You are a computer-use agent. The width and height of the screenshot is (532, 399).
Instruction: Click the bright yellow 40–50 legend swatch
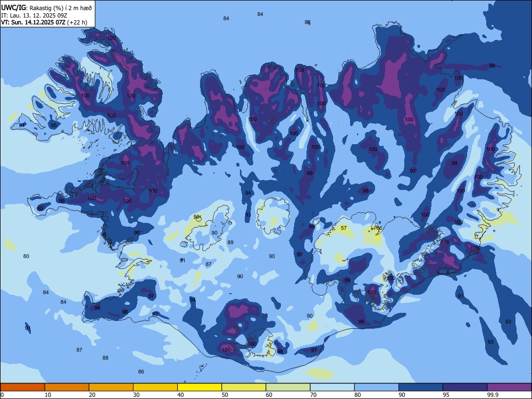(x=199, y=387)
